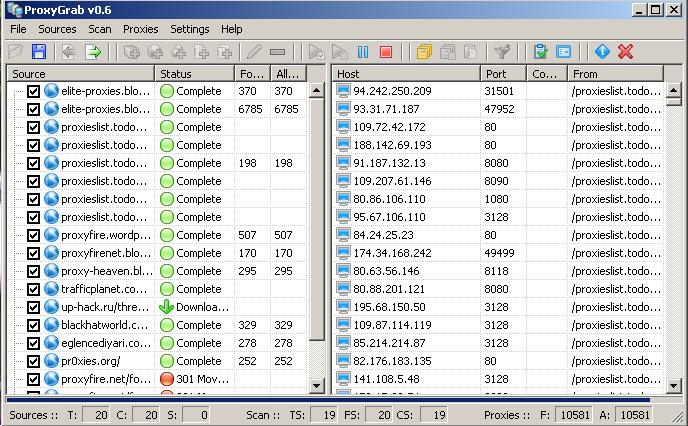Sort proxies by the Port column header
This screenshot has width=688, height=426.
pos(503,74)
